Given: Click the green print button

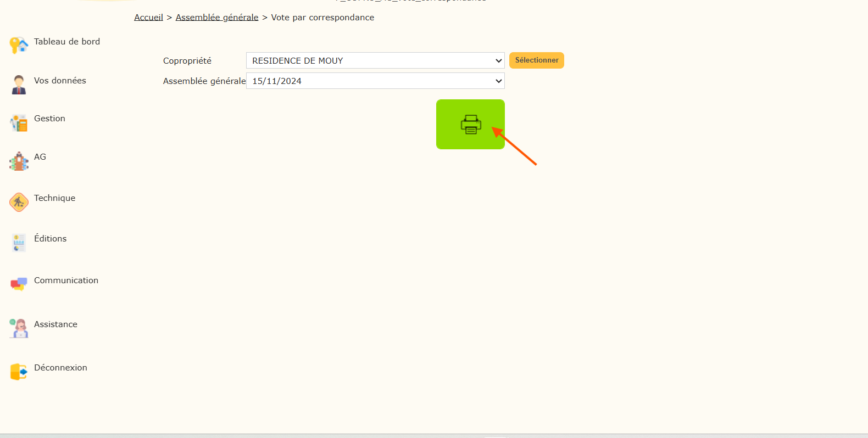Looking at the screenshot, I should (x=470, y=125).
